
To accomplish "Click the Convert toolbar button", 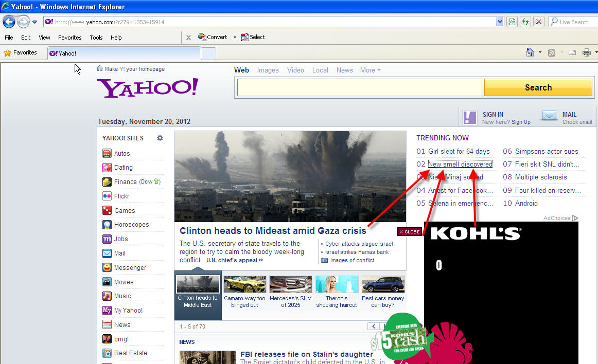I will tap(213, 37).
